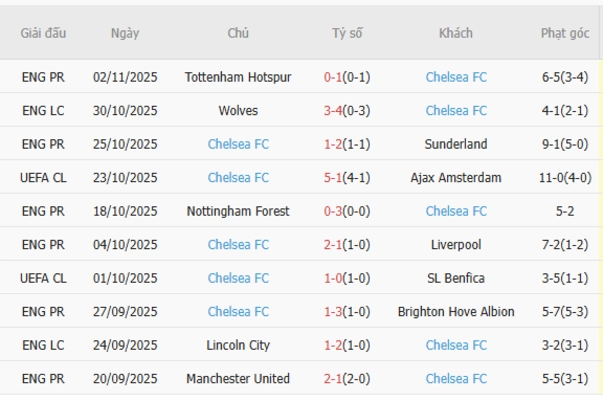The width and height of the screenshot is (603, 400).
Task: Open the Wolves team link
Action: pyautogui.click(x=238, y=111)
